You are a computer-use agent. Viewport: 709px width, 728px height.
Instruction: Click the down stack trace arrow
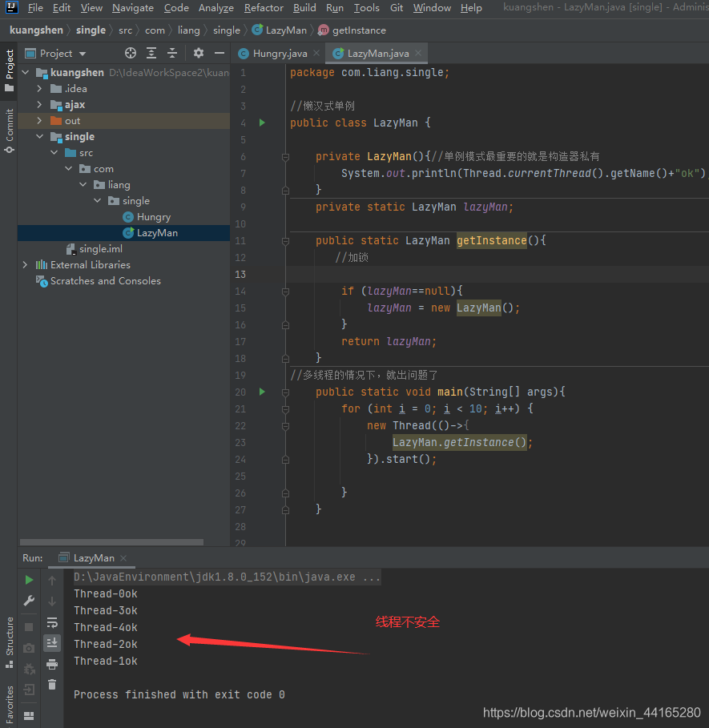[52, 601]
